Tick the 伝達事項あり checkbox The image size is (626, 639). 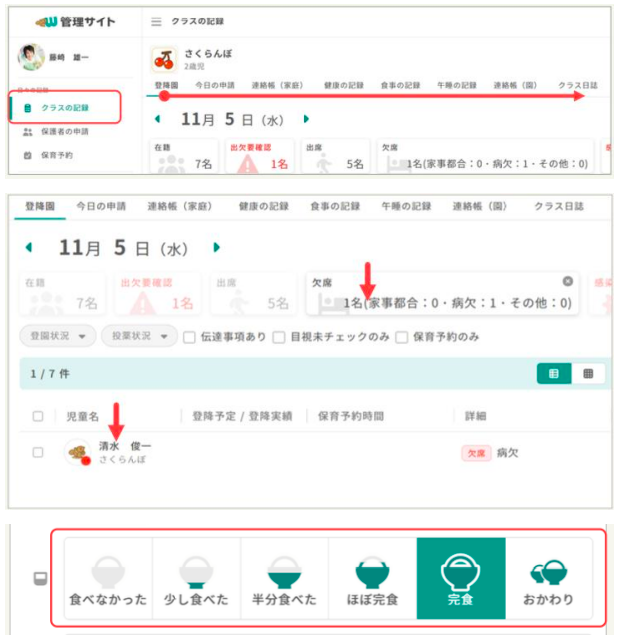(x=189, y=337)
